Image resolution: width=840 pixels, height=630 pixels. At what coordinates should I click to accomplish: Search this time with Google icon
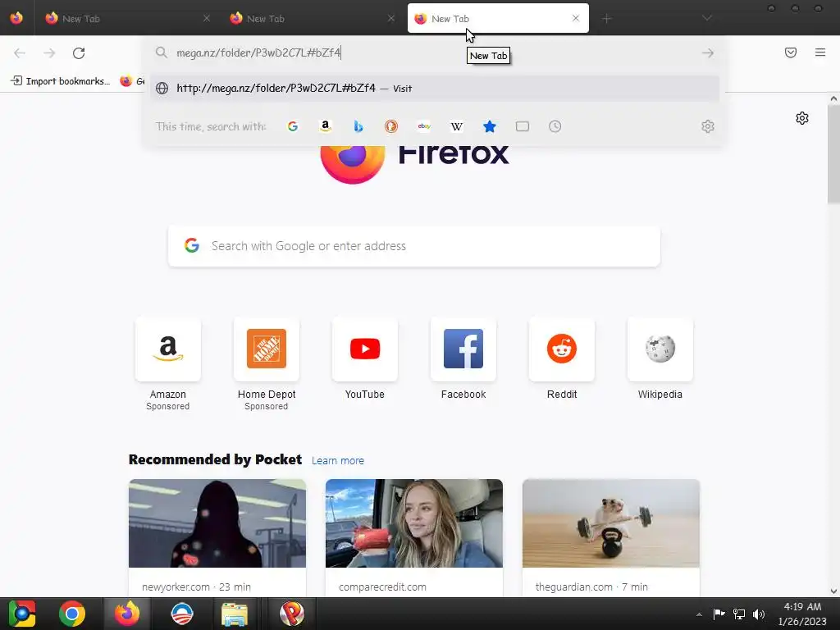(x=293, y=126)
